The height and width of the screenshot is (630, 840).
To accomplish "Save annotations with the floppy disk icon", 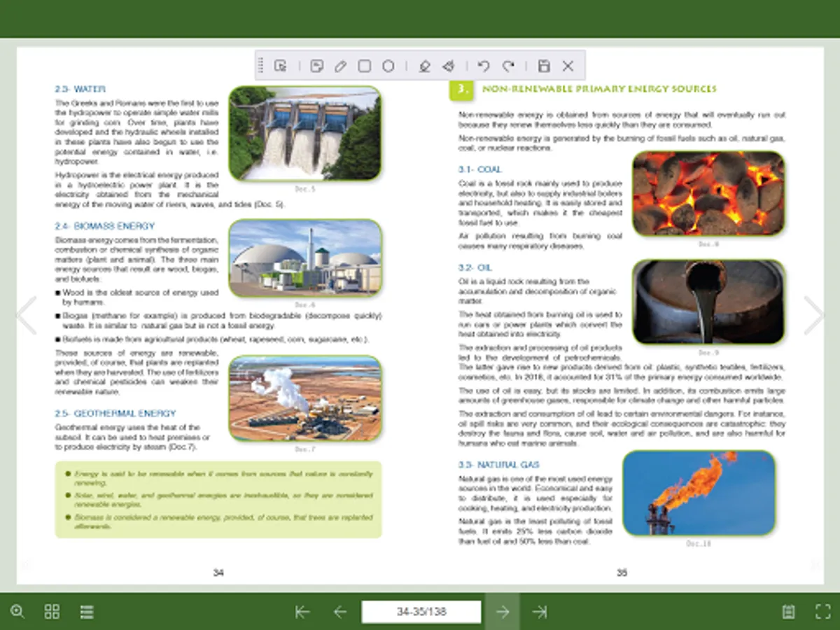I will (x=544, y=66).
